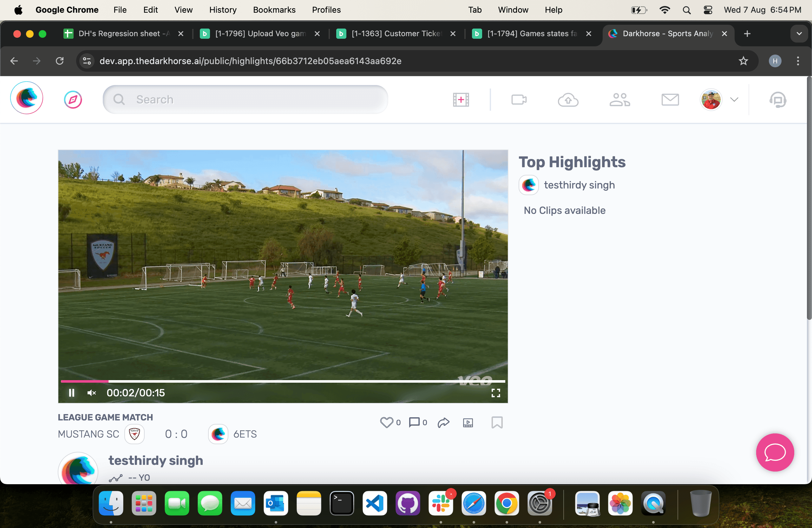Image resolution: width=812 pixels, height=528 pixels.
Task: Reload the current page
Action: (x=60, y=61)
